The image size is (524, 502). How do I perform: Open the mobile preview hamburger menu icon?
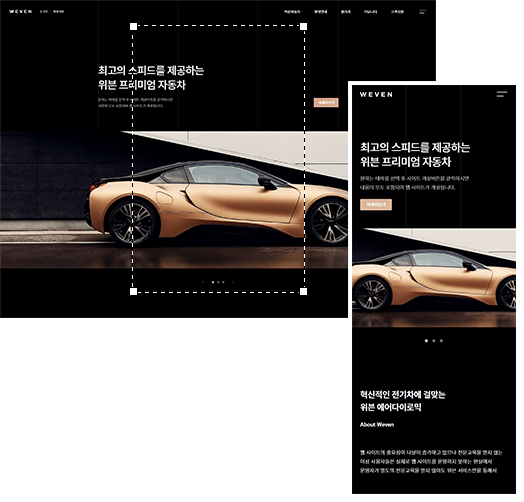[502, 94]
